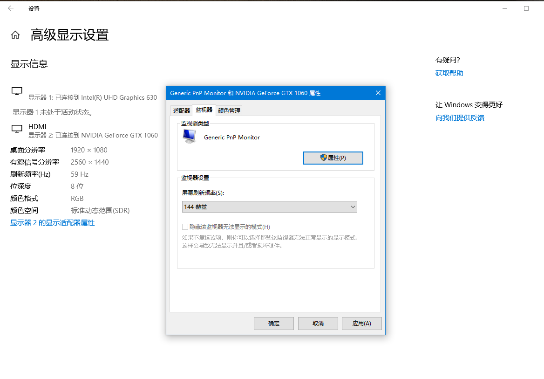Confirm with the 确定 button
This screenshot has height=379, width=544.
(x=274, y=323)
